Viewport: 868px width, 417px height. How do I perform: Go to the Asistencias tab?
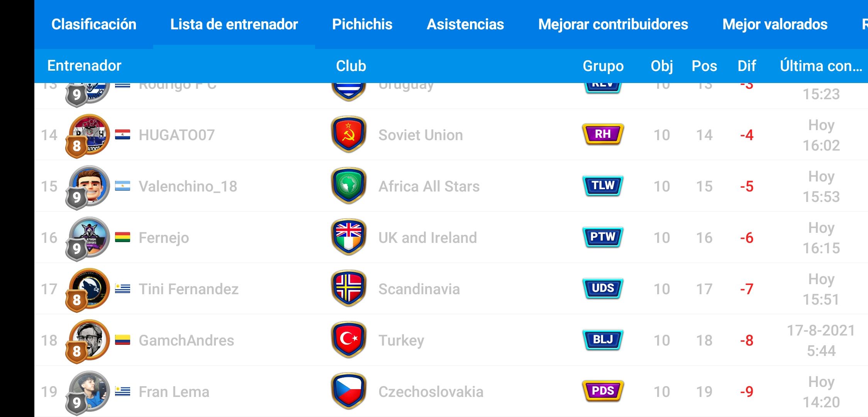(465, 24)
